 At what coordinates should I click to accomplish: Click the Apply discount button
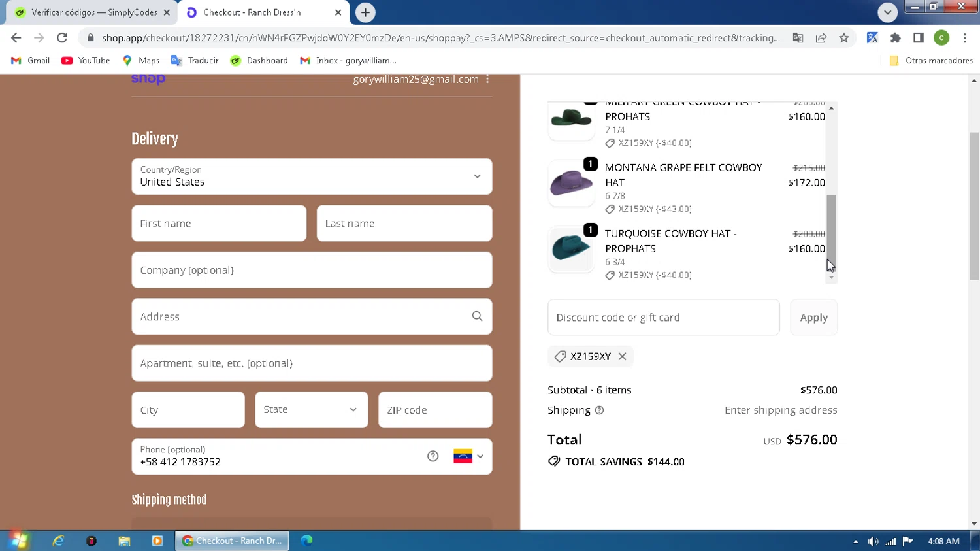[x=813, y=318]
